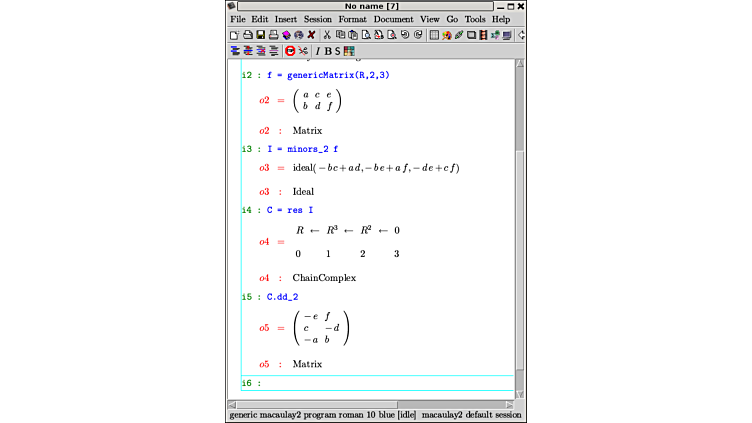Image resolution: width=752 pixels, height=423 pixels.
Task: Click the scissors cut icon
Action: tap(327, 35)
